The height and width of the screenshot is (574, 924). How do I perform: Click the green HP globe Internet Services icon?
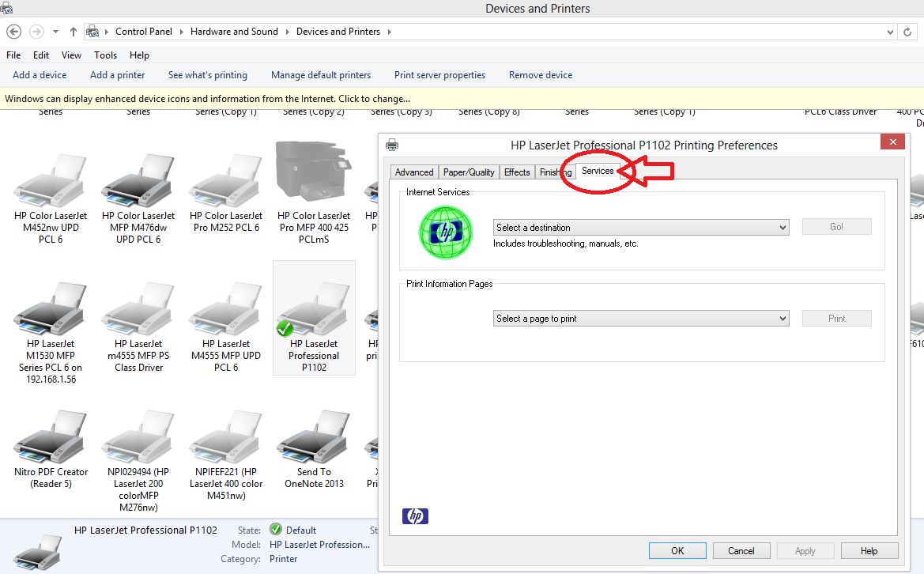point(446,232)
